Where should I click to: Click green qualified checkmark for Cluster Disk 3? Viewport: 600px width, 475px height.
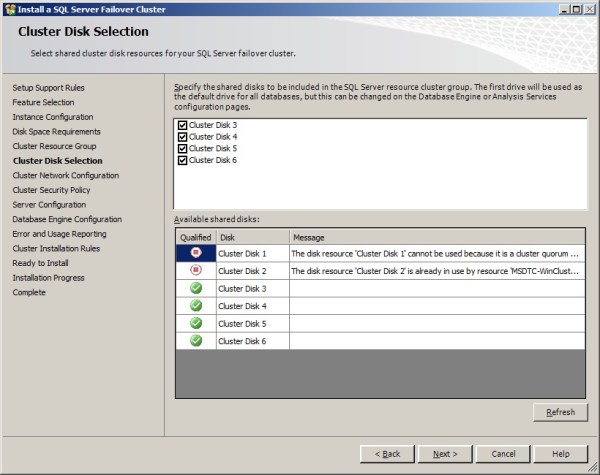(195, 288)
